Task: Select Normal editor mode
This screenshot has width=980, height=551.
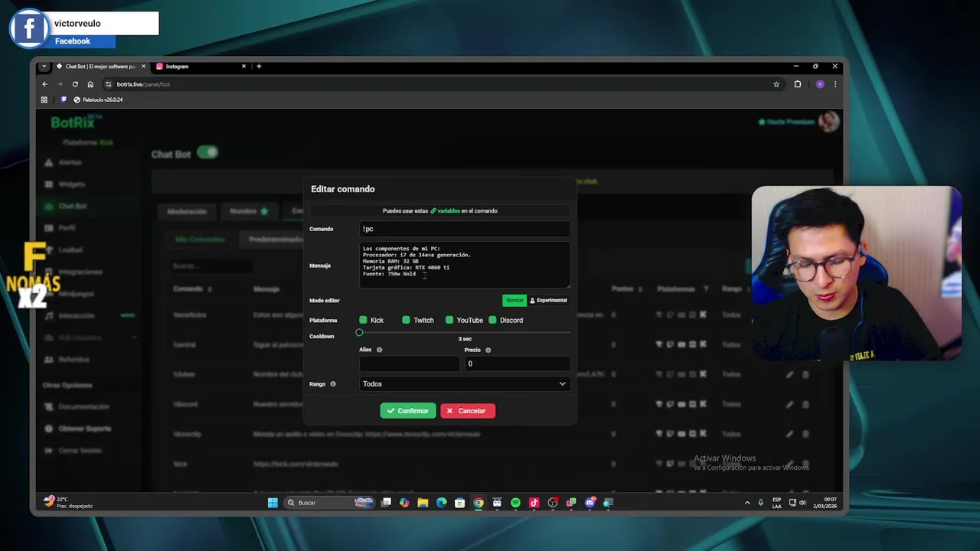Action: coord(514,300)
